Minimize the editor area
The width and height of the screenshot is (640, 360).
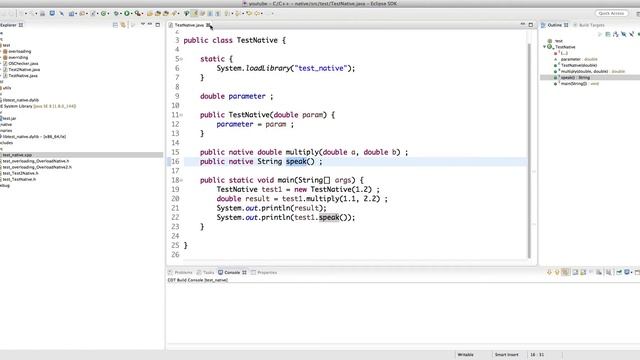tap(522, 24)
